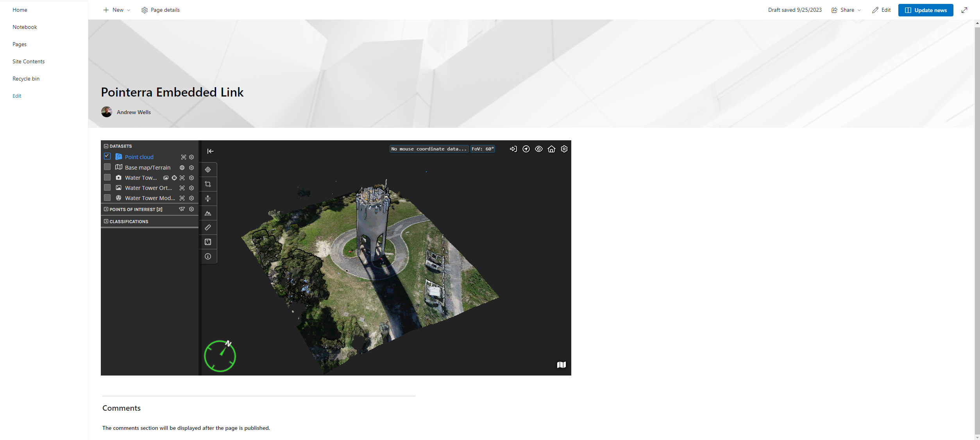Select the crop tool in viewer toolbar
The image size is (980, 440).
[x=208, y=184]
